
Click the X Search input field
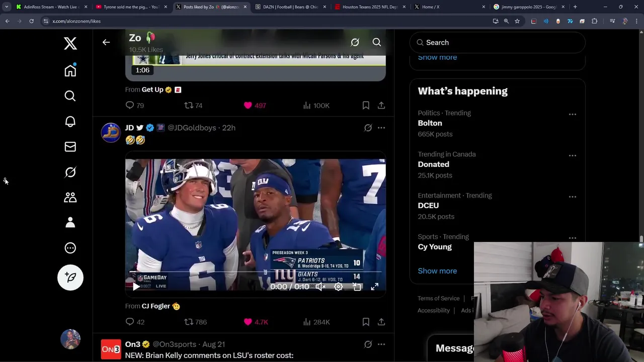[x=498, y=42]
